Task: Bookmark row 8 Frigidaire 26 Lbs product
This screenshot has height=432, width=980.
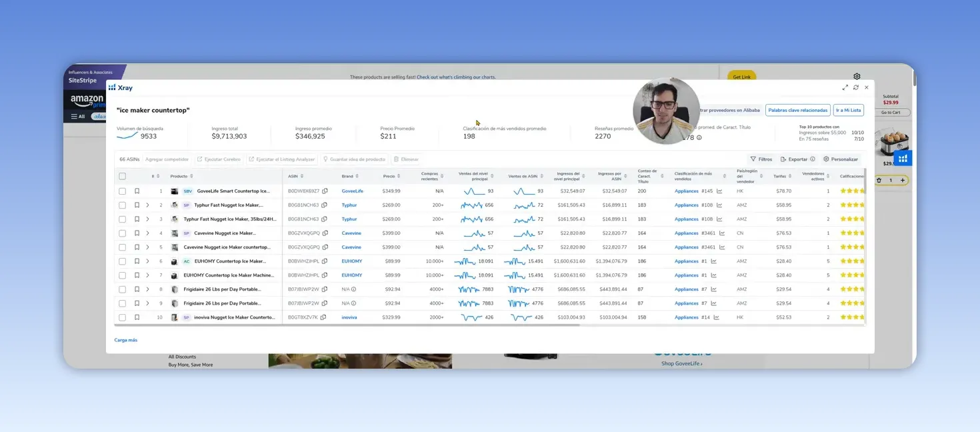Action: click(x=137, y=289)
